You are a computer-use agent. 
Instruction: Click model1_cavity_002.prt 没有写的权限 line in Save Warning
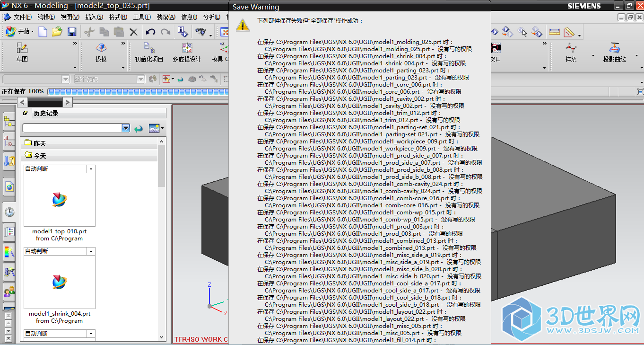[x=364, y=106]
